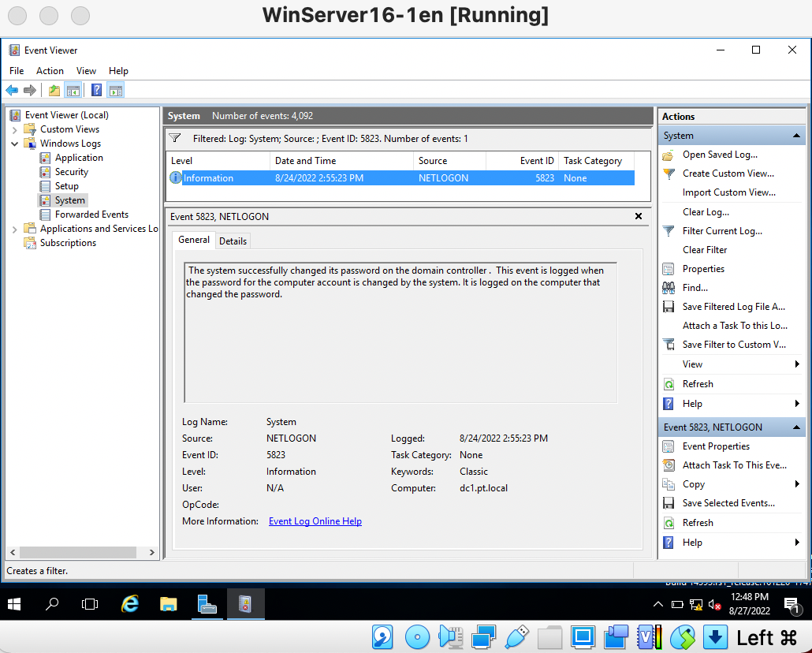Open the notification Action Center icon
The height and width of the screenshot is (653, 812).
tap(792, 604)
